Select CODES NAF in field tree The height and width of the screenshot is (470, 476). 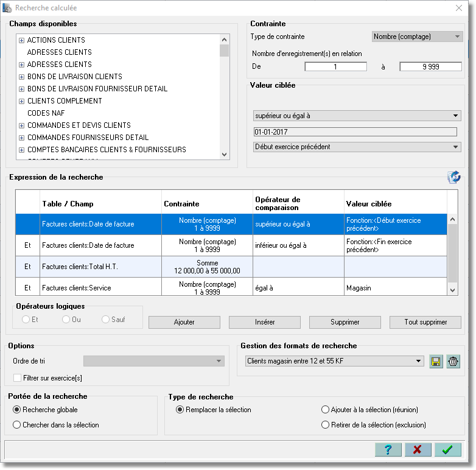[46, 113]
